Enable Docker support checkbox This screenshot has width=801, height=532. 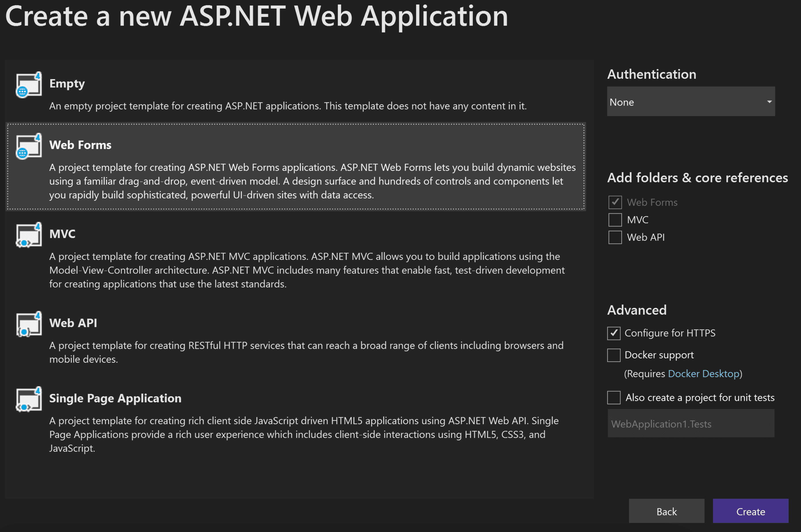point(614,355)
